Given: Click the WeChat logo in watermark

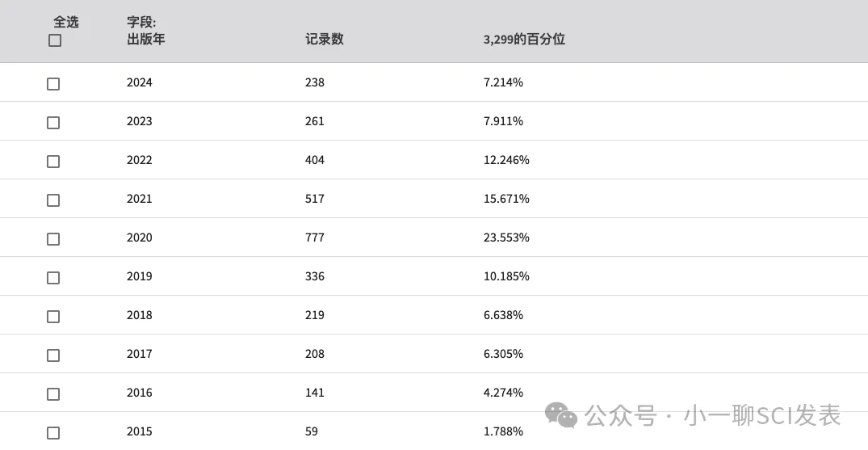Looking at the screenshot, I should click(x=560, y=415).
